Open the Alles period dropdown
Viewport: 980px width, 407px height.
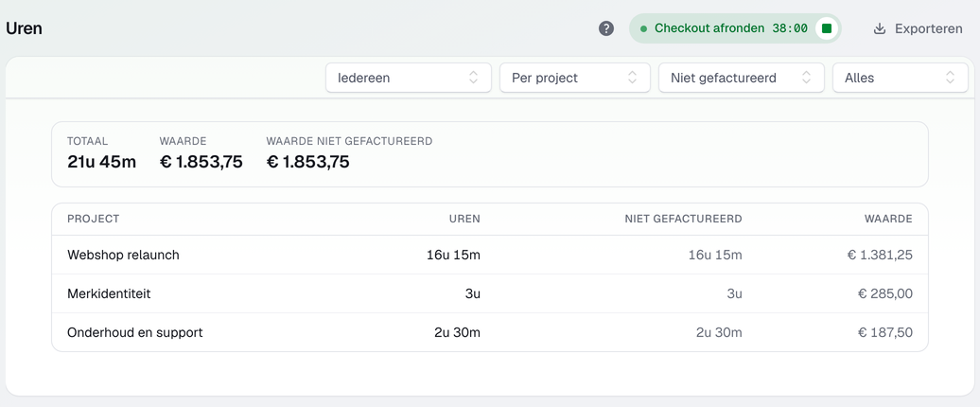(901, 79)
